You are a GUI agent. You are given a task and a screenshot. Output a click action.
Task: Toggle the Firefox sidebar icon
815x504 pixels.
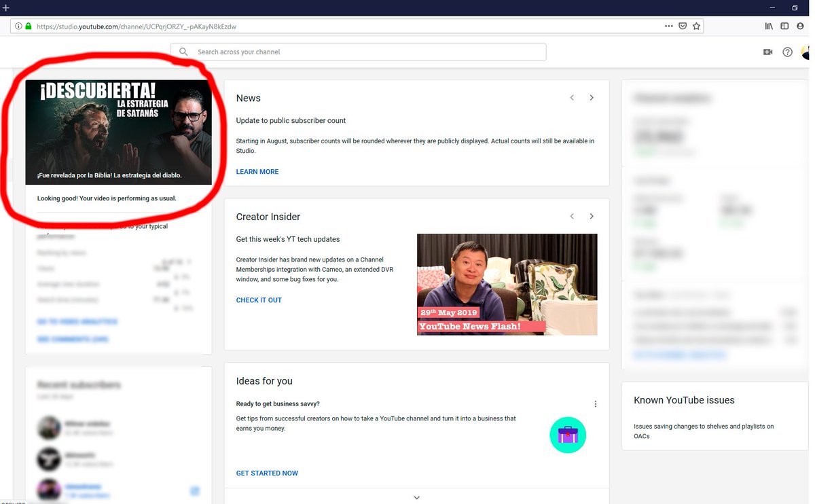coord(784,26)
